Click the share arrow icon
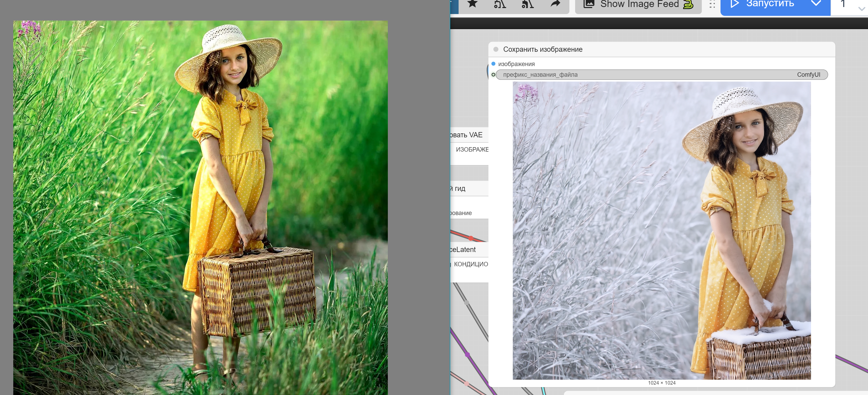This screenshot has height=395, width=868. (x=555, y=4)
